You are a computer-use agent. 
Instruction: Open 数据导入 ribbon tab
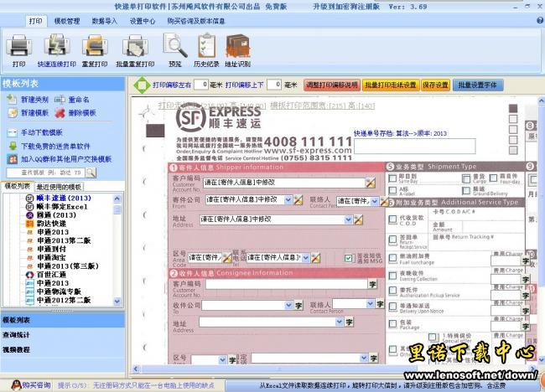(105, 21)
